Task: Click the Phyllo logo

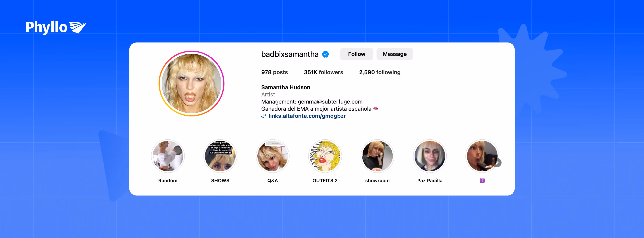Action: [x=56, y=27]
